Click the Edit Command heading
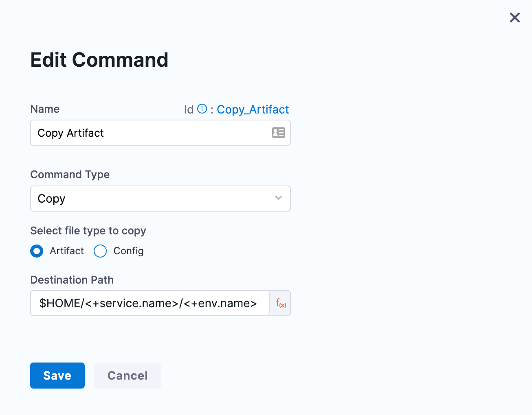This screenshot has width=532, height=415. click(x=99, y=60)
